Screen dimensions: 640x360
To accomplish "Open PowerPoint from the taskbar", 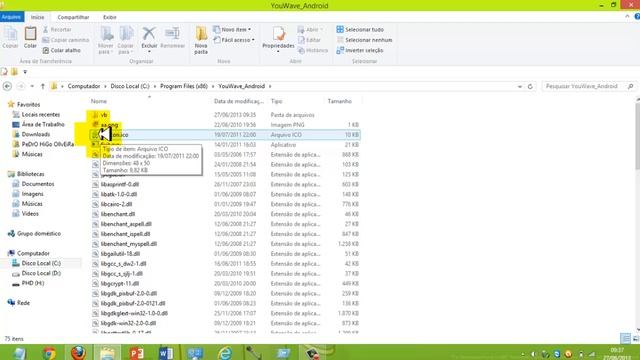I will point(137,353).
